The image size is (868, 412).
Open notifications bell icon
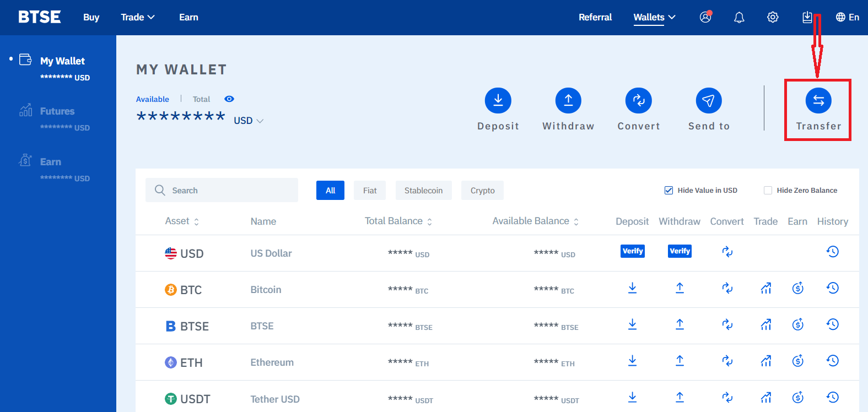(739, 18)
